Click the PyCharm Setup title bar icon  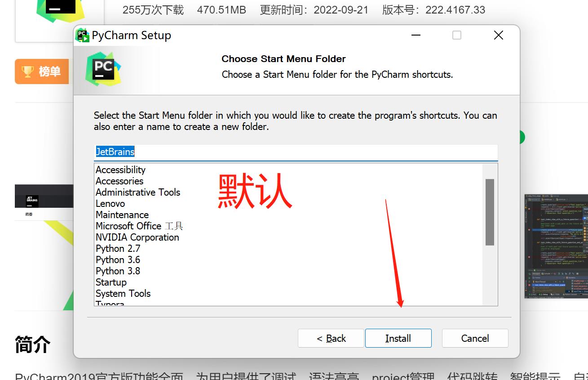[x=82, y=35]
